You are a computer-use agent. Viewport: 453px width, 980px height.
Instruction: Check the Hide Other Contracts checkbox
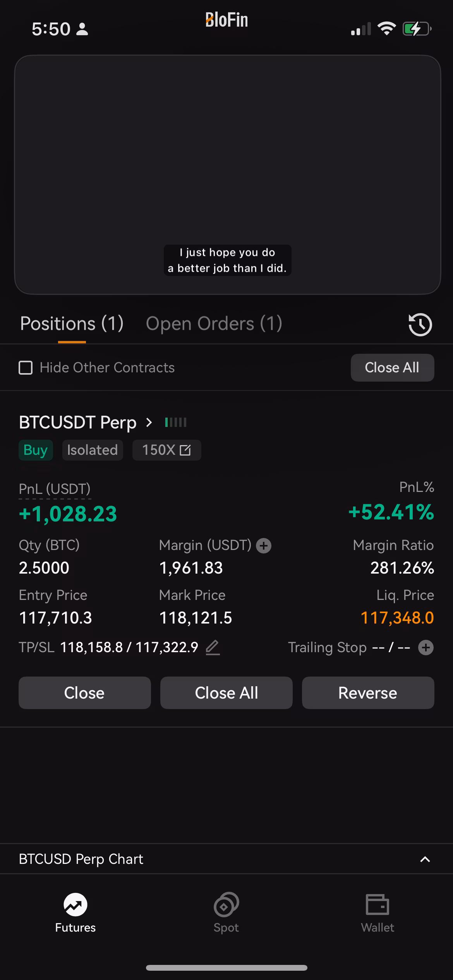tap(26, 368)
